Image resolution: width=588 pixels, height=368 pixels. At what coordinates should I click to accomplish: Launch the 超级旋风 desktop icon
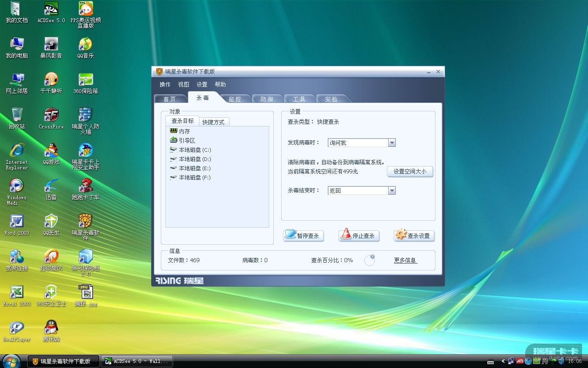(x=51, y=260)
